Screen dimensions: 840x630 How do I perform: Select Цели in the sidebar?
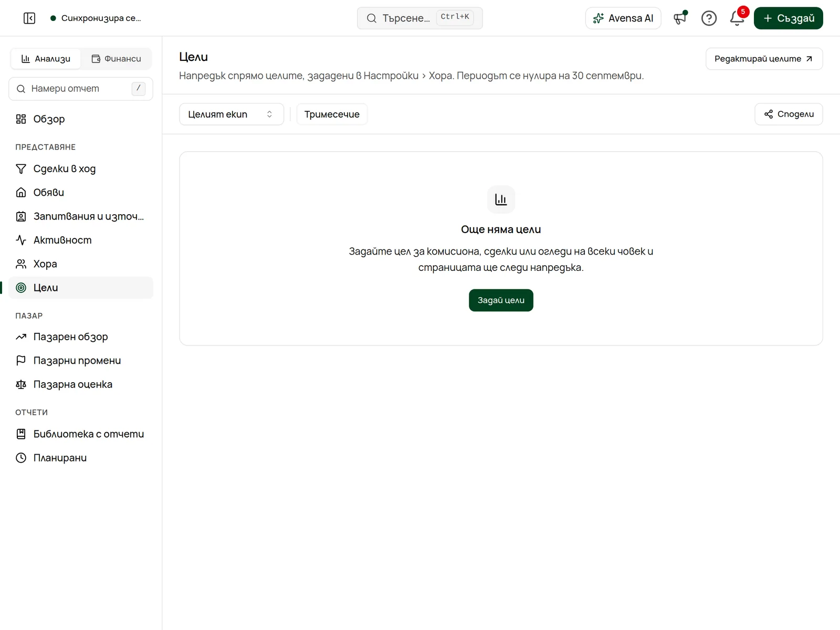coord(81,288)
